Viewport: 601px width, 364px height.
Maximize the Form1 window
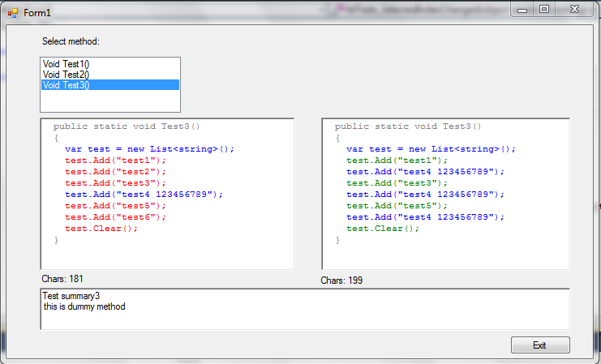tap(543, 9)
